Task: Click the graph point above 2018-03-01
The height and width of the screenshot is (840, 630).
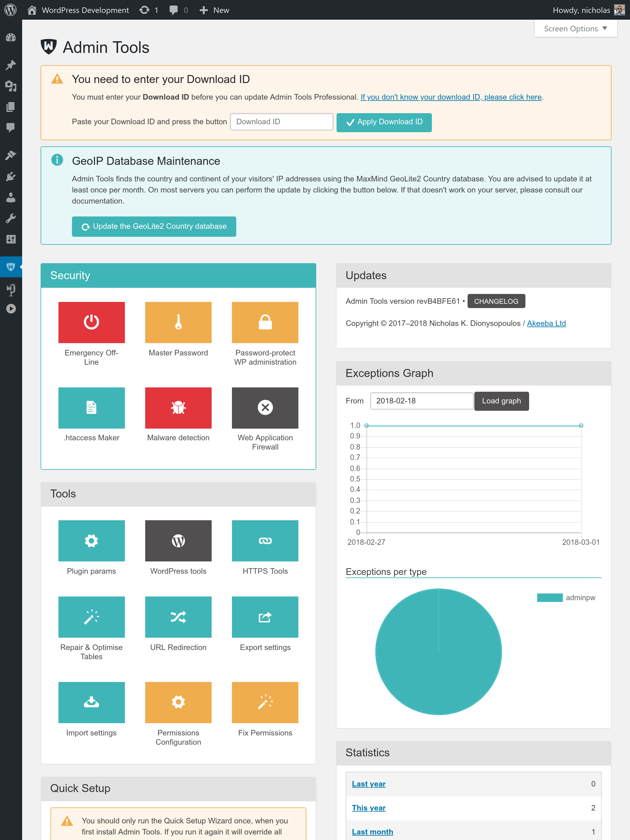Action: tap(580, 425)
